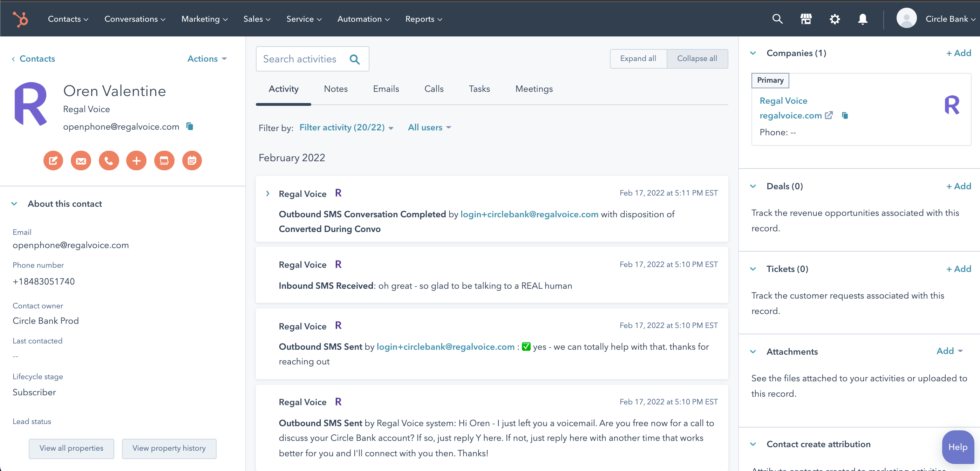Viewport: 980px width, 471px height.
Task: Click the top bar search magnifier
Action: [777, 19]
